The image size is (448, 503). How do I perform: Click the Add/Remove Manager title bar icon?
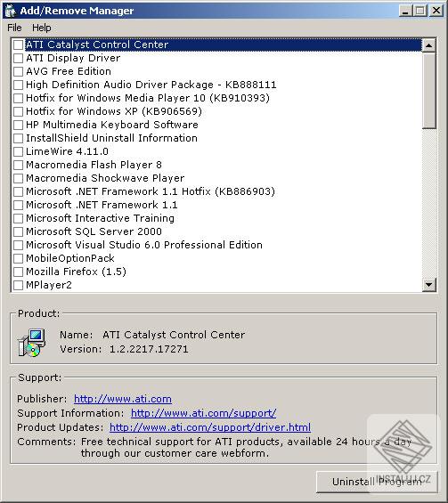[x=11, y=11]
